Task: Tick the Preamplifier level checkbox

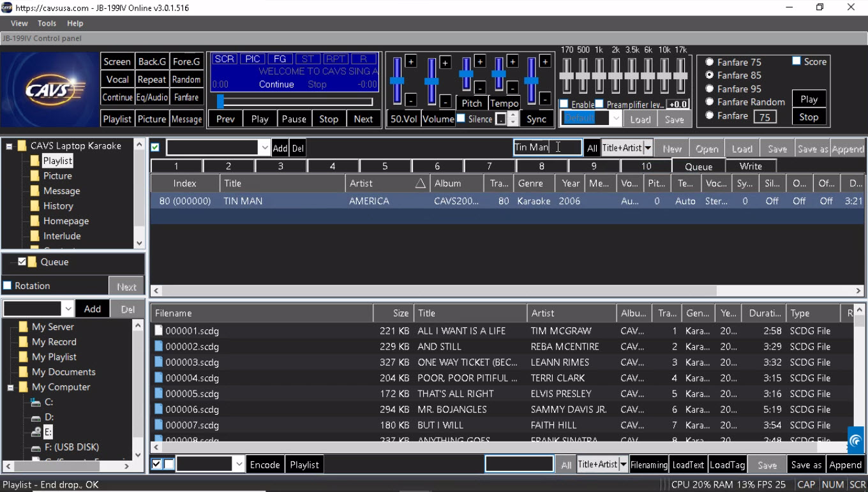Action: click(599, 104)
